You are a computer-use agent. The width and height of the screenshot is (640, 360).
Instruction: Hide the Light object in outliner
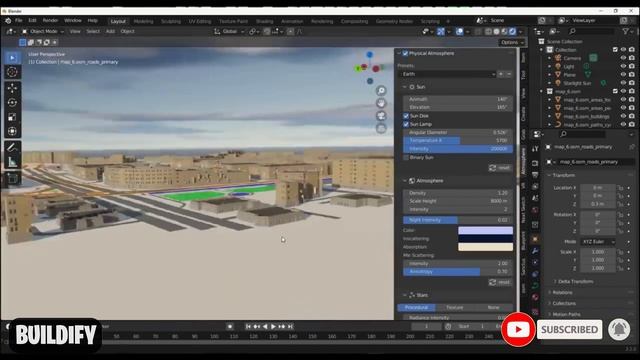tap(623, 66)
